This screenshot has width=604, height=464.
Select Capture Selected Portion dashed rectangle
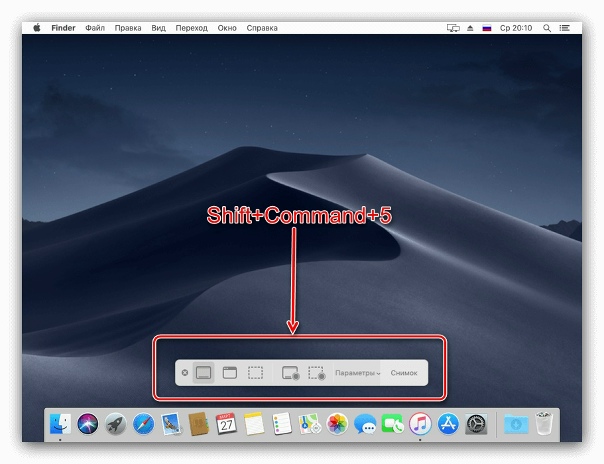click(x=255, y=373)
